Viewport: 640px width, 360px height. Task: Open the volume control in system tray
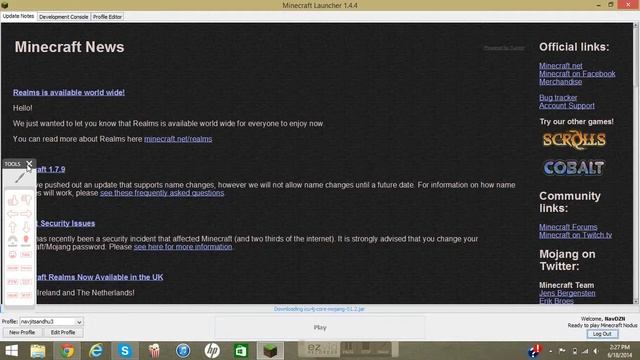[596, 351]
